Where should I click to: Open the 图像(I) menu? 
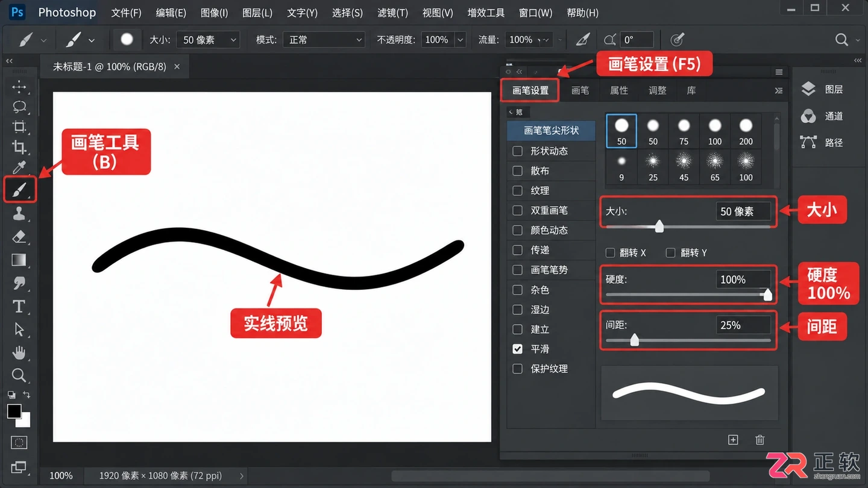pos(214,13)
